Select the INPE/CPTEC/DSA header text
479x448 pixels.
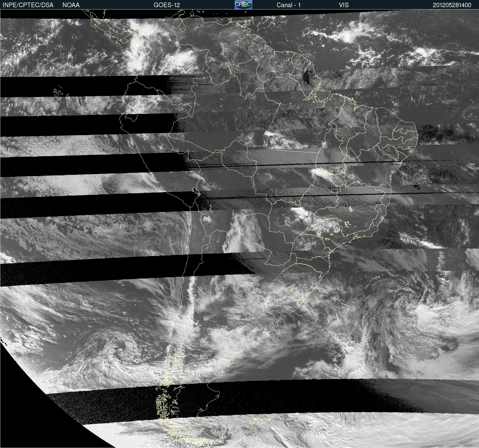(x=28, y=5)
